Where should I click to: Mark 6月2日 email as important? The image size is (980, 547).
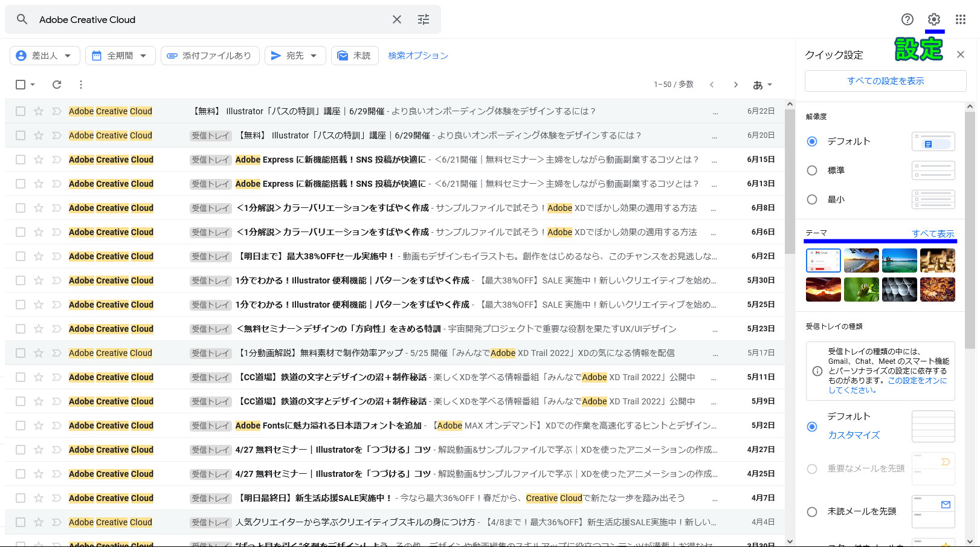point(57,256)
